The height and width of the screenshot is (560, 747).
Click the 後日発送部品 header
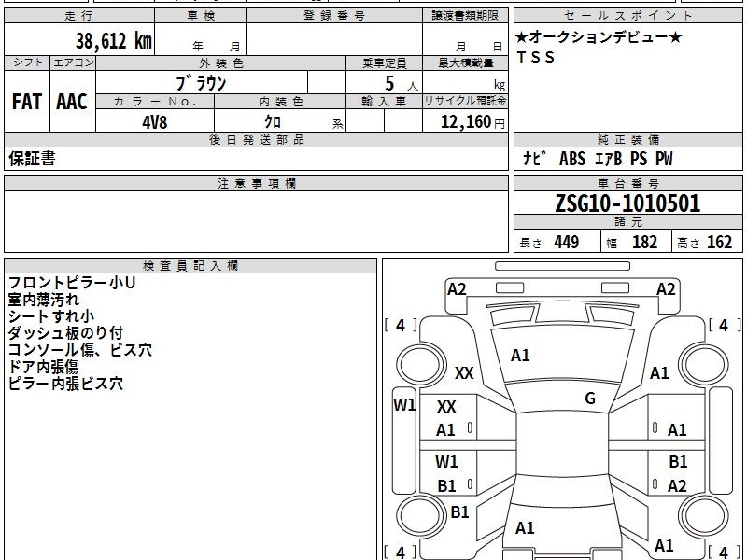pyautogui.click(x=257, y=139)
